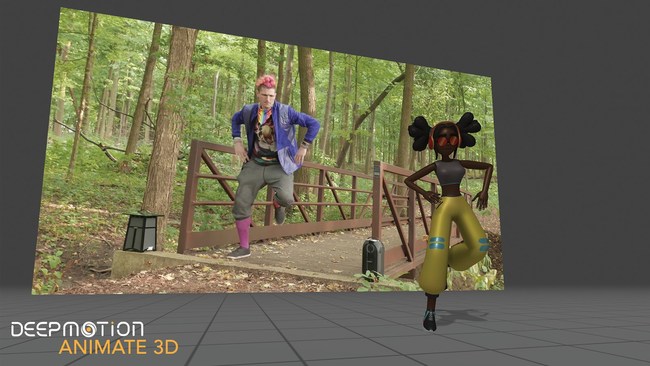Click the DeepMotion logo text
The width and height of the screenshot is (650, 366).
(77, 330)
